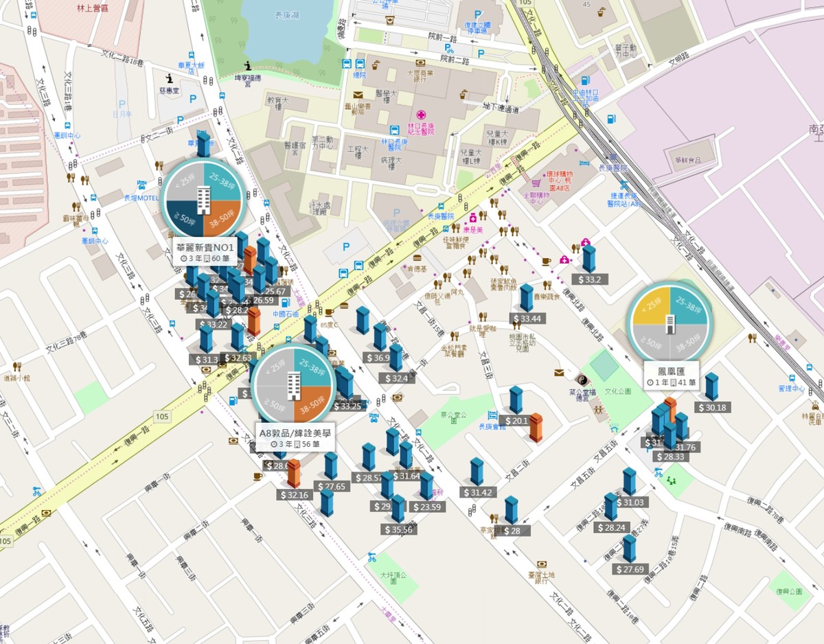Open the A8敦品/緯詮美學 info label

pos(296,439)
